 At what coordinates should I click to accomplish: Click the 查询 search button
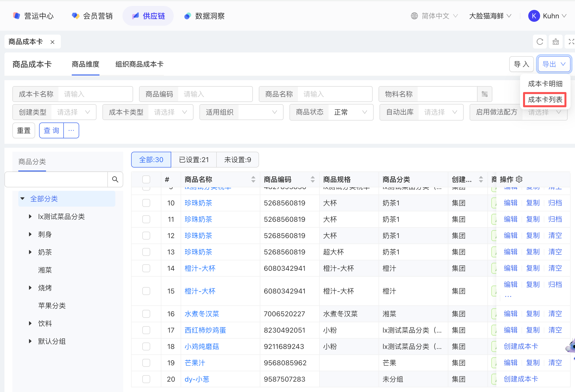coord(51,130)
